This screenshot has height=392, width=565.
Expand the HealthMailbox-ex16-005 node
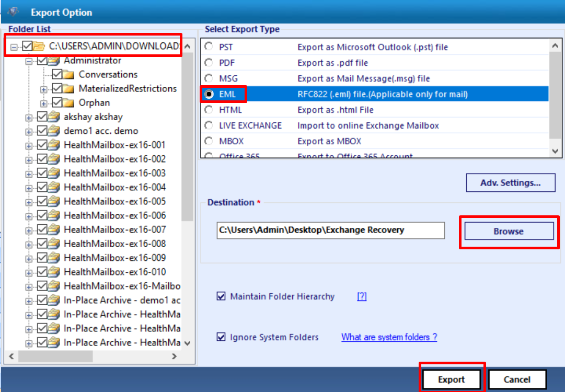pos(29,202)
